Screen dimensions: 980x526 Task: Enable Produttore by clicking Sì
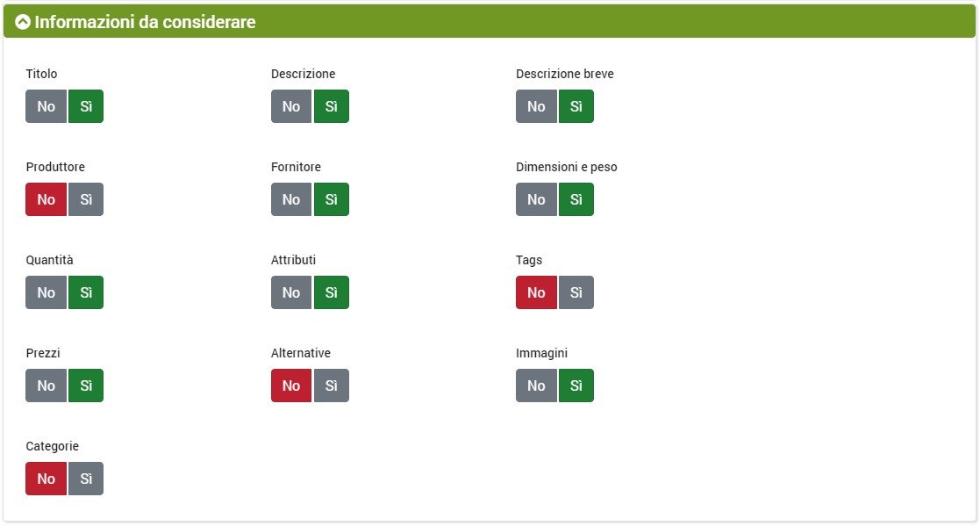coord(86,199)
